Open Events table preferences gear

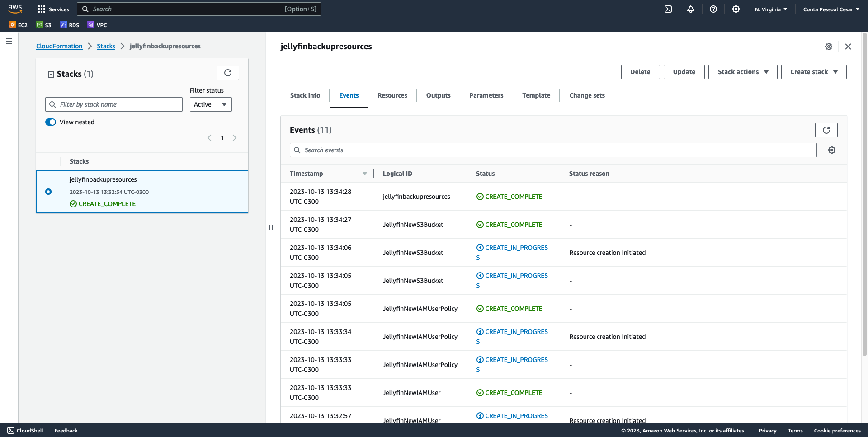831,150
